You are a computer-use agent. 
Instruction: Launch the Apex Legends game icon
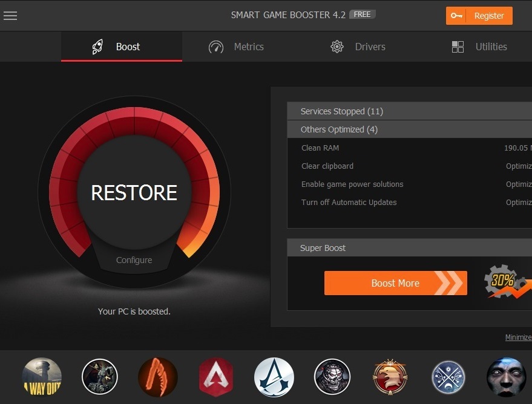tap(216, 377)
